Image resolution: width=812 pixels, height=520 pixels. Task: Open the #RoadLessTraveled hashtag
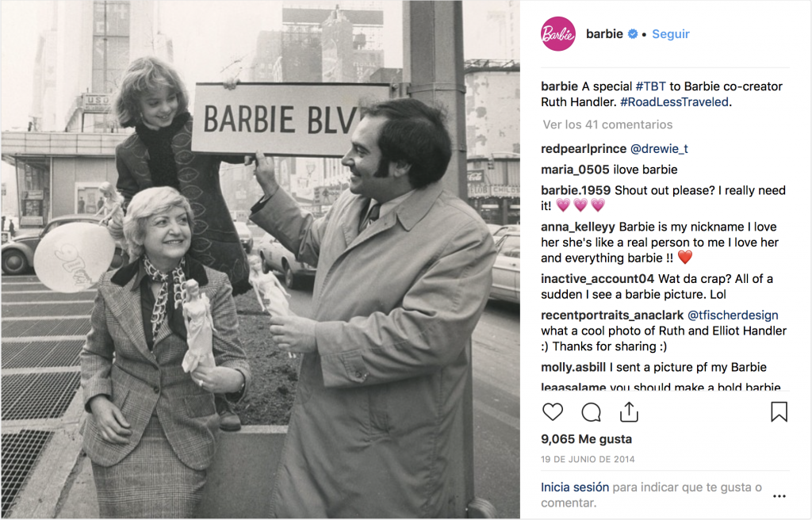[x=674, y=102]
